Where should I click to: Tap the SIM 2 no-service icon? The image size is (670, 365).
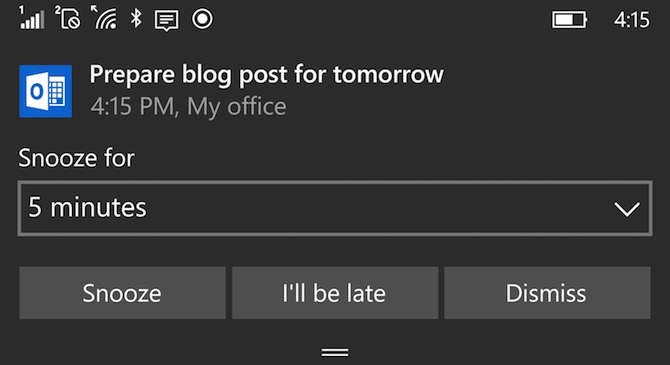click(x=68, y=19)
